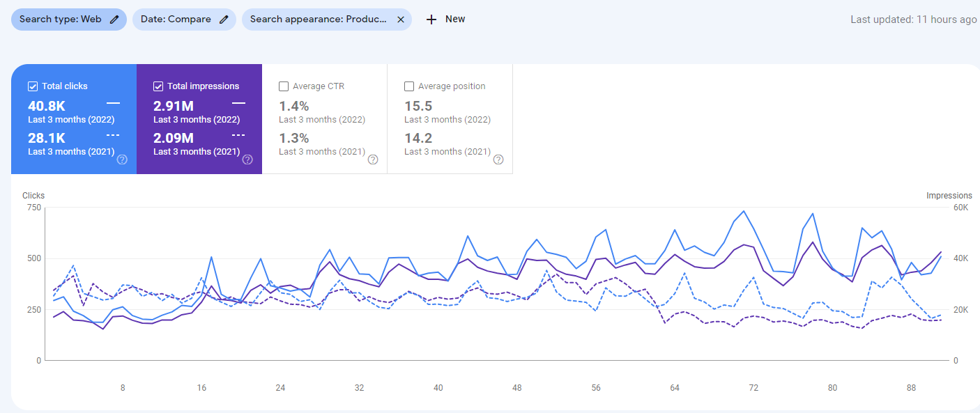Uncheck the Total clicks checkbox
This screenshot has height=413, width=980.
pos(32,86)
